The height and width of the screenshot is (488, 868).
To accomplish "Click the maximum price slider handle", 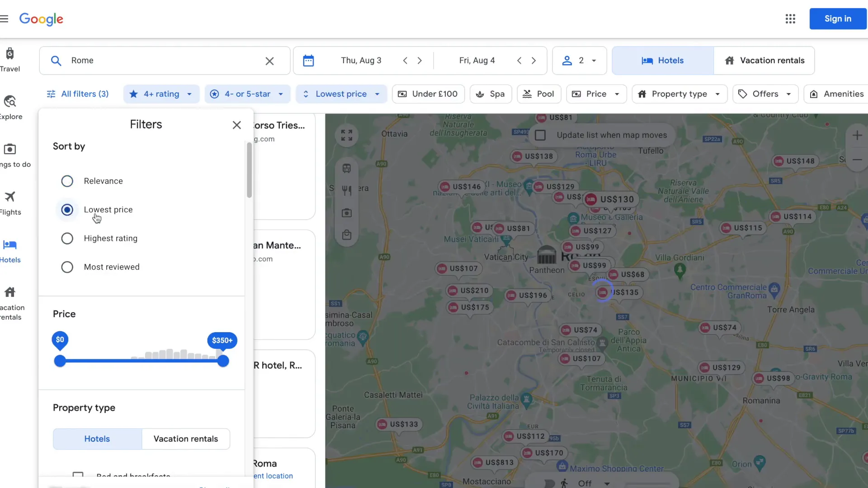I will pyautogui.click(x=223, y=361).
